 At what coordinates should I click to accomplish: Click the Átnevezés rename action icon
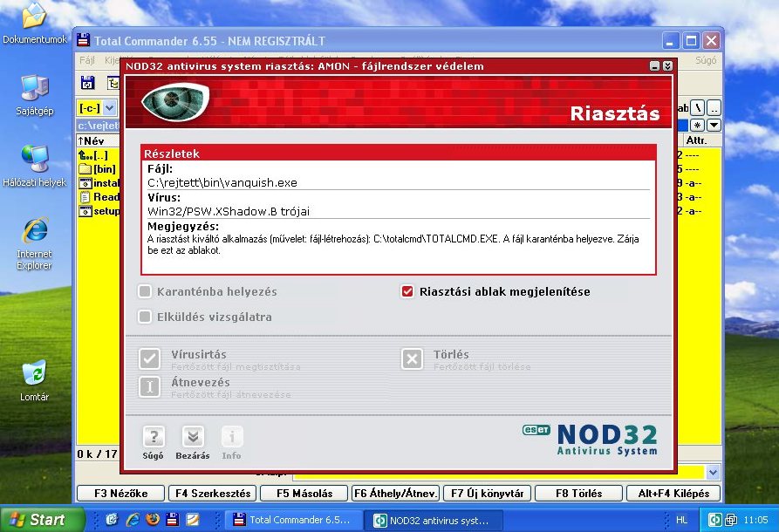pyautogui.click(x=149, y=386)
